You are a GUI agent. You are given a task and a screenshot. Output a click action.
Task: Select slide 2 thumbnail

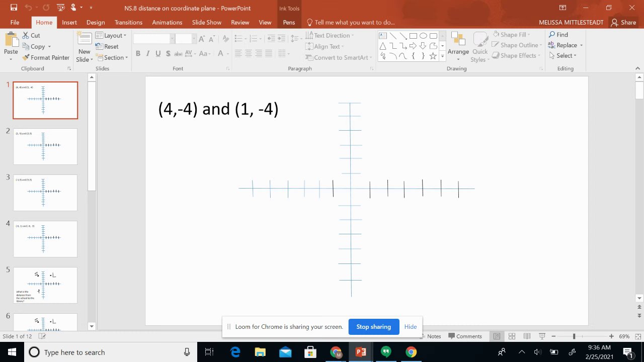click(x=45, y=146)
